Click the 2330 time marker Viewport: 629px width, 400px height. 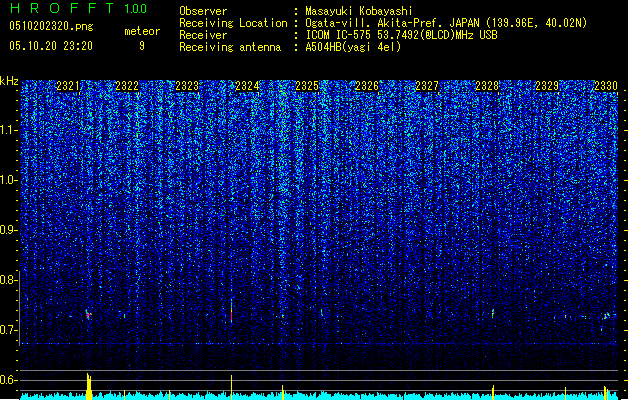[x=606, y=86]
